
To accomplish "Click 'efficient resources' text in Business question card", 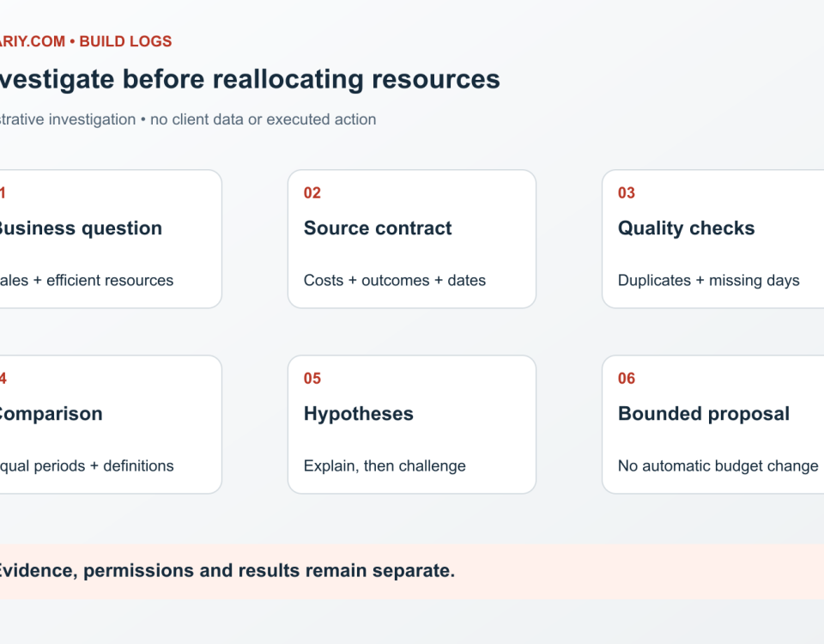I will 110,280.
